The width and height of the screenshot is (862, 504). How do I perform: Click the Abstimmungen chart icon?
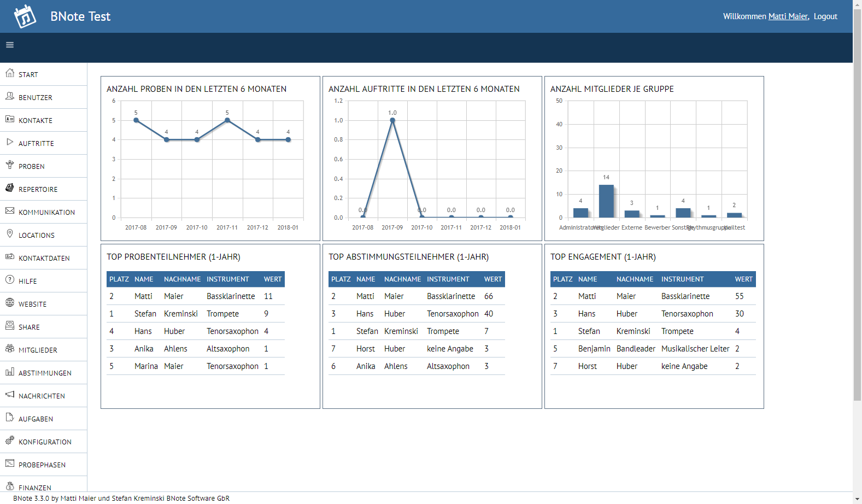[10, 371]
